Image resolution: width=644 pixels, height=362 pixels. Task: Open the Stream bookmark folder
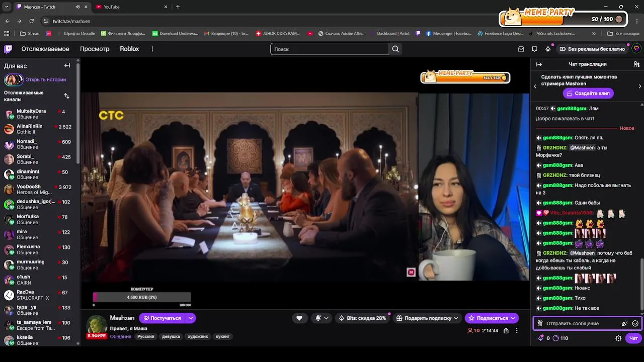click(x=30, y=34)
